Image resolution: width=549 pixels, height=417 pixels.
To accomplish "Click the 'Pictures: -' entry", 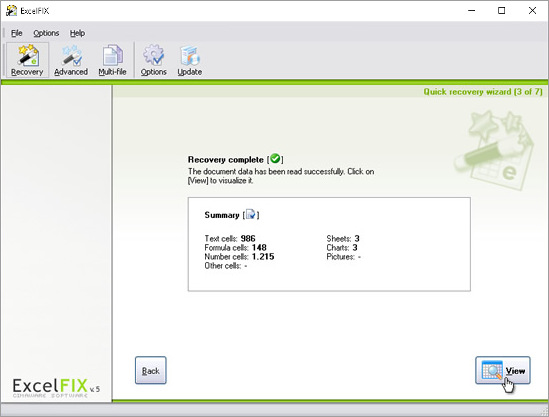I will click(343, 257).
